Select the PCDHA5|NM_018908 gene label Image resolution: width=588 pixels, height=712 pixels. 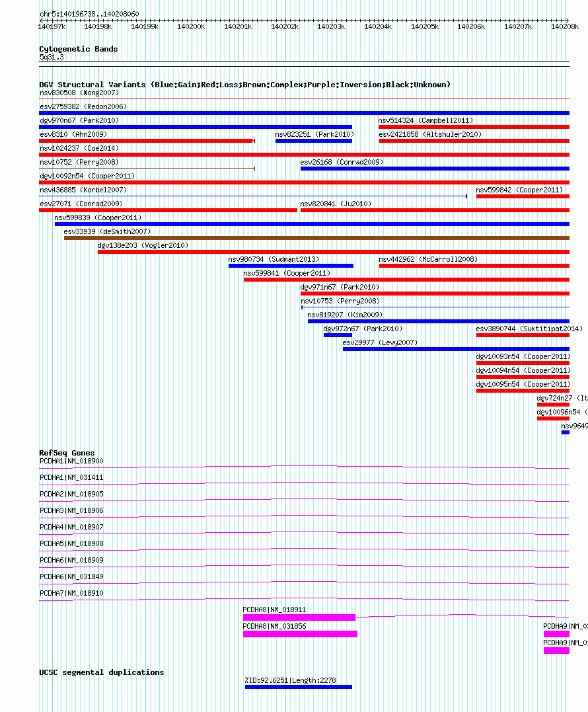pyautogui.click(x=72, y=543)
